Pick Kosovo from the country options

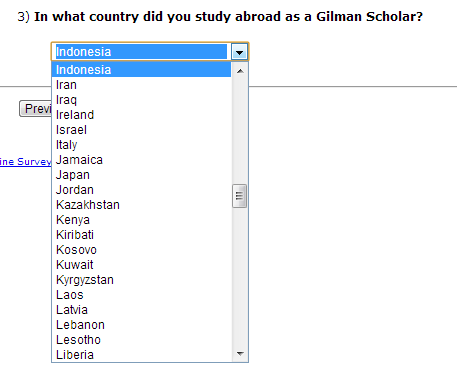coord(141,250)
